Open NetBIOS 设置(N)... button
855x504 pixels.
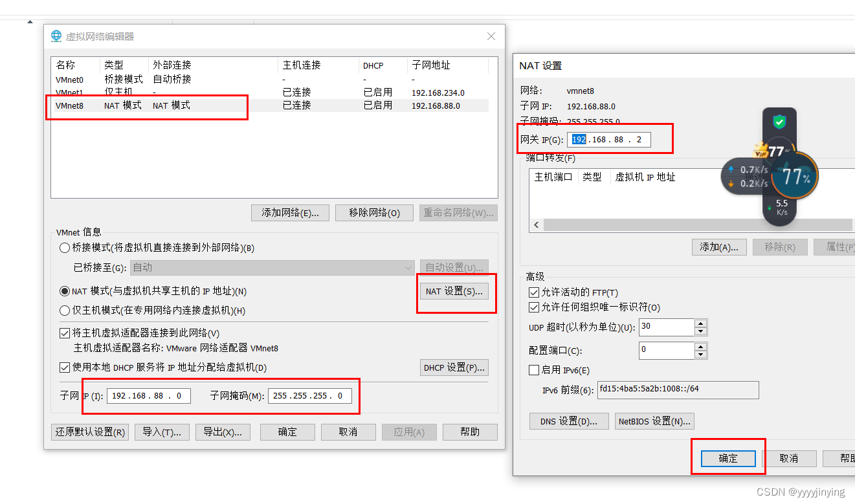654,421
